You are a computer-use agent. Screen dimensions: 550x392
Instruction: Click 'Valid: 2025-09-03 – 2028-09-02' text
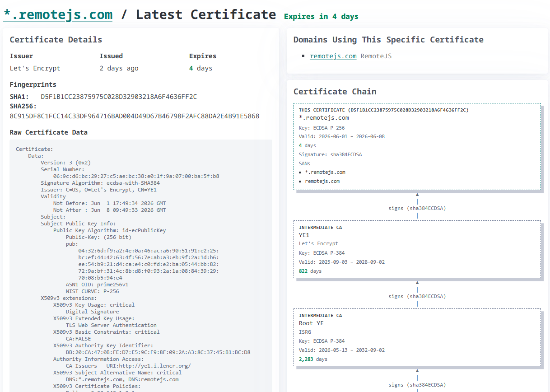coord(342,262)
